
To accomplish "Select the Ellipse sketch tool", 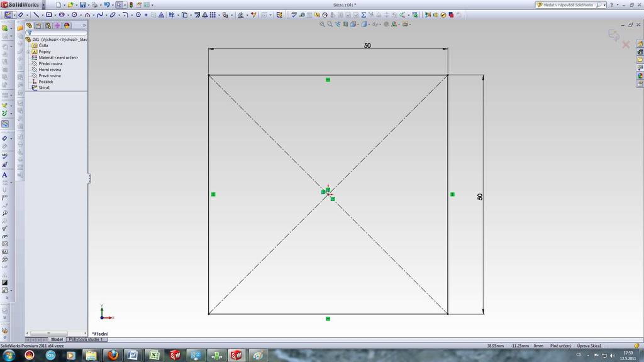I will [113, 15].
